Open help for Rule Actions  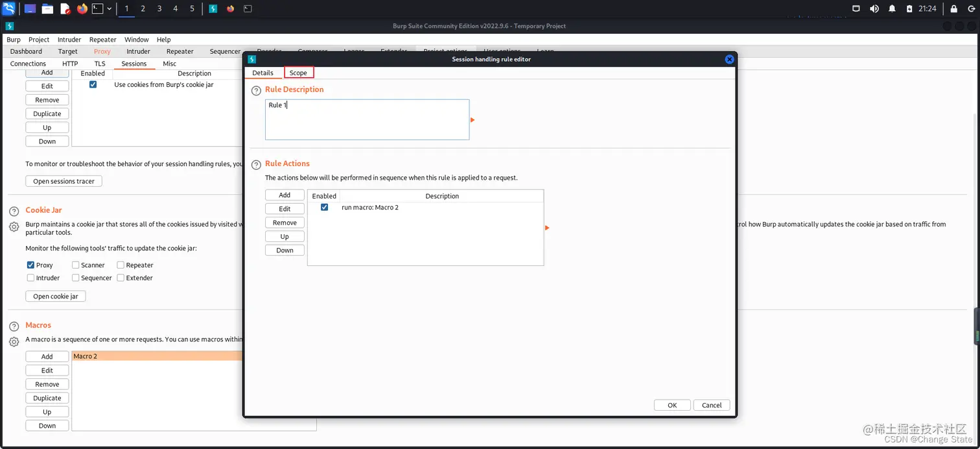click(256, 165)
